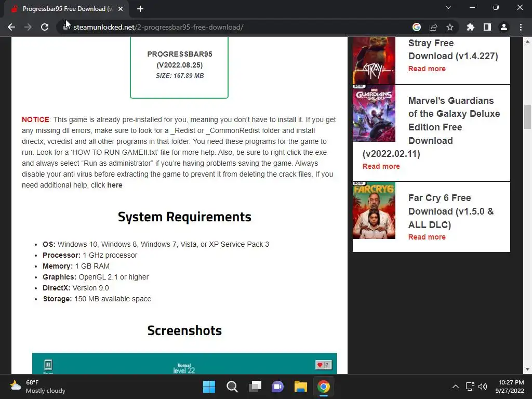Open the tab search dropdown
The image size is (532, 399).
tap(448, 7)
